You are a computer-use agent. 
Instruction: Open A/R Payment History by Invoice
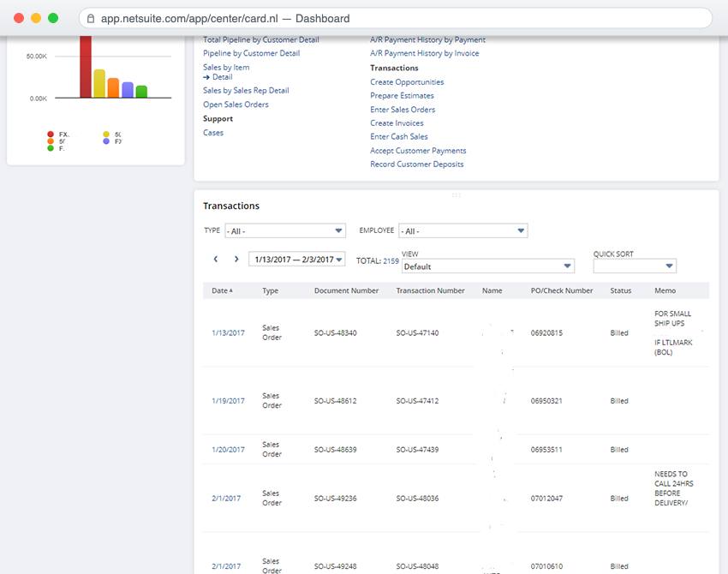(x=424, y=53)
